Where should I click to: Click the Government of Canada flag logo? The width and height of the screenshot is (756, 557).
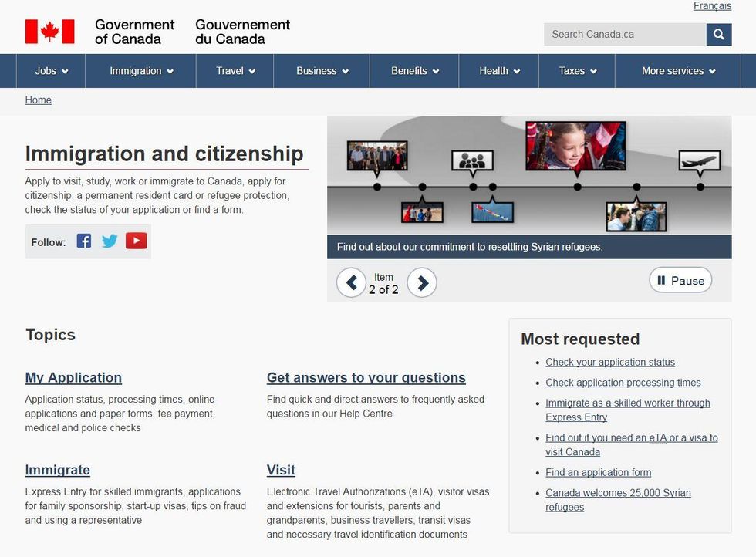[50, 32]
